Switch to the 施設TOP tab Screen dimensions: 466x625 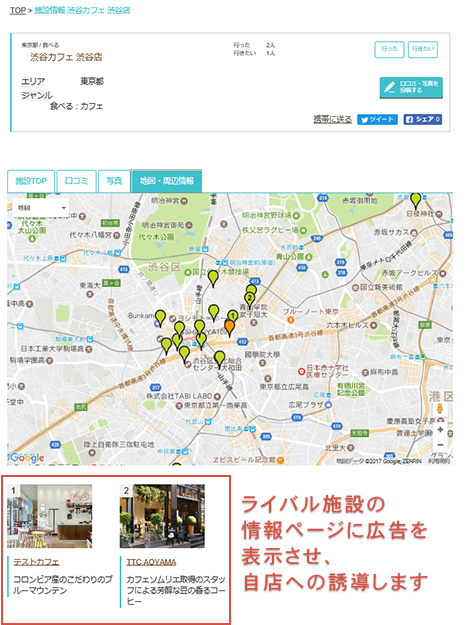(31, 181)
